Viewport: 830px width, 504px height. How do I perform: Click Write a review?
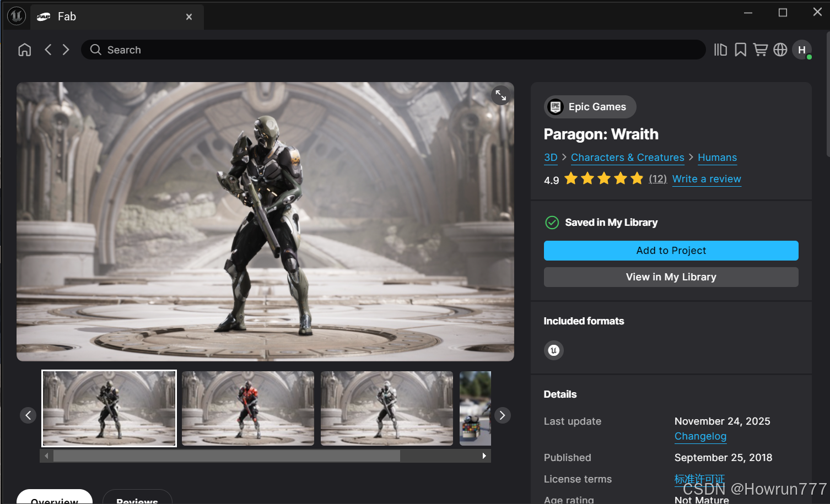(x=707, y=179)
